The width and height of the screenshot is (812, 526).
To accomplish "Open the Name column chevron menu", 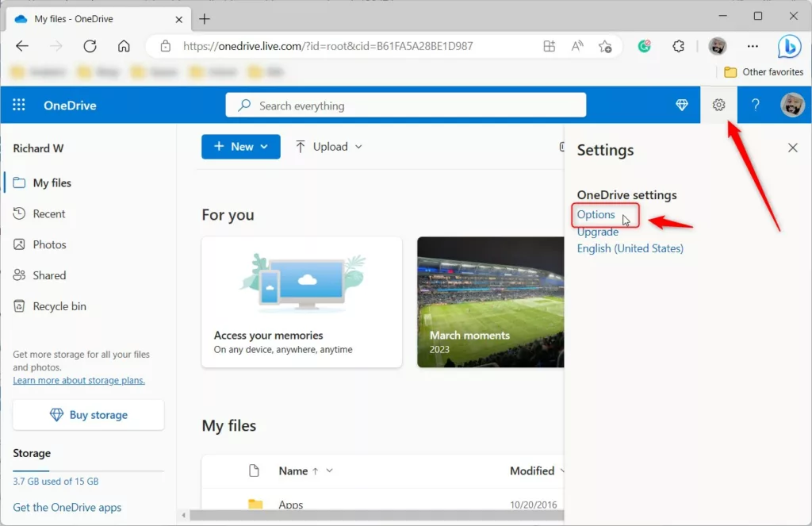I will (329, 470).
